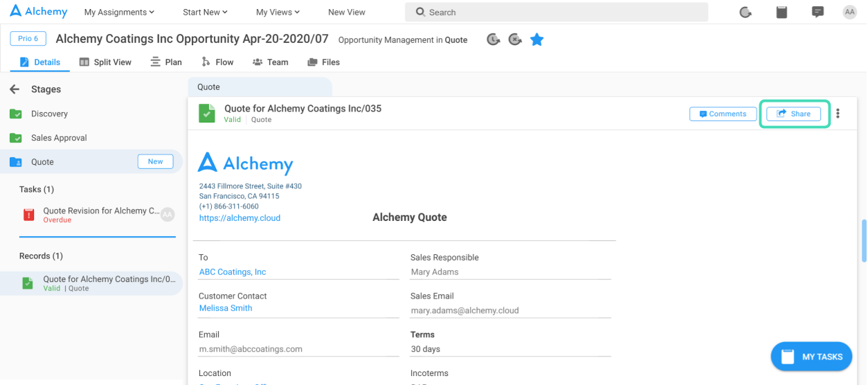Viewport: 868px width, 385px height.
Task: Open the notebook icon in top bar
Action: coord(781,12)
